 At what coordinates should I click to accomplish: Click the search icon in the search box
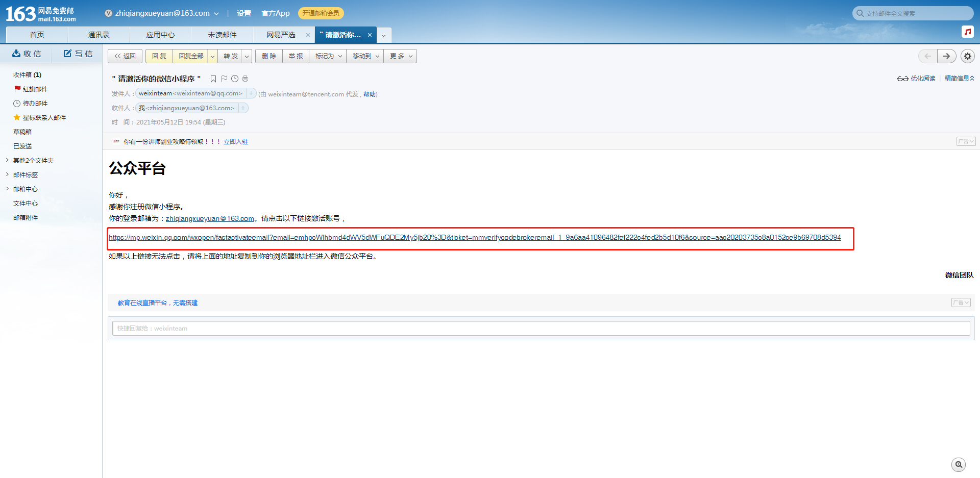pos(860,13)
